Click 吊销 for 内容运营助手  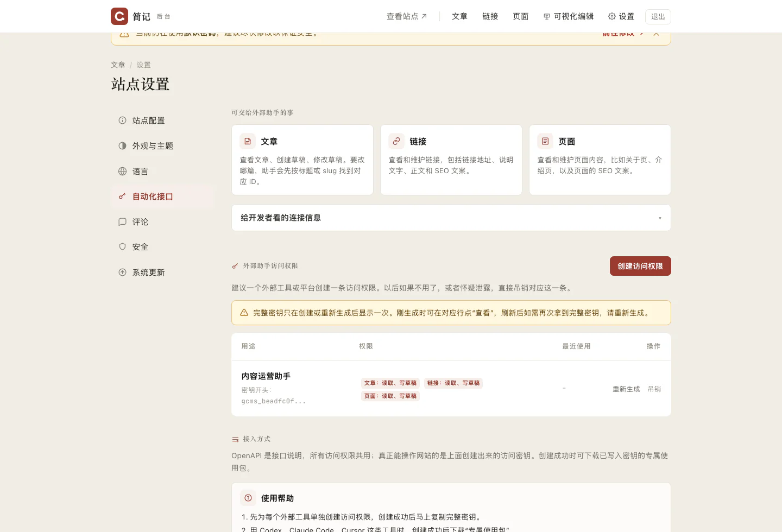point(654,389)
